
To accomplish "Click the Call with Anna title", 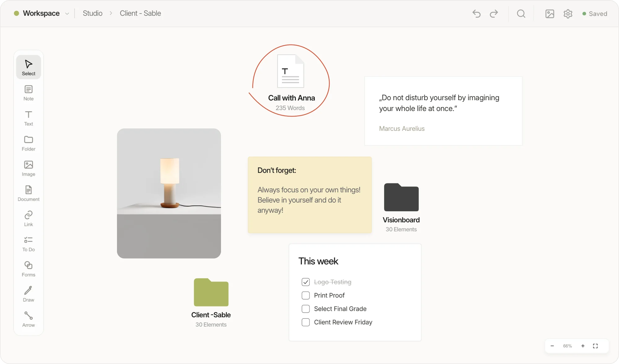I will (292, 98).
